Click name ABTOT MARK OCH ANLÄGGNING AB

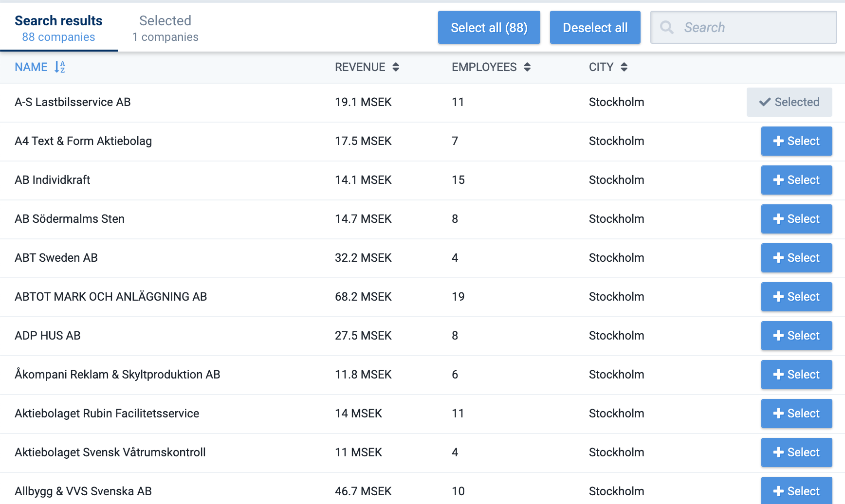111,297
